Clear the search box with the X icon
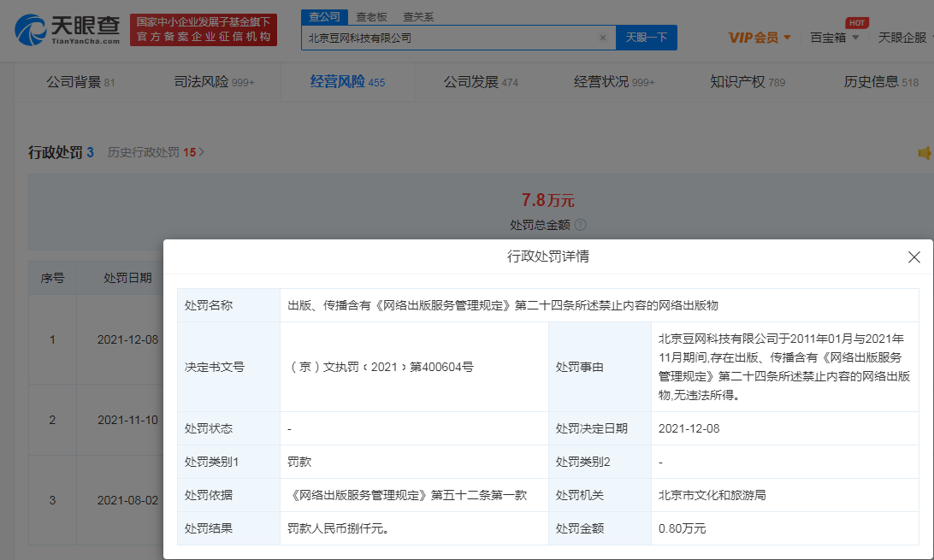This screenshot has height=560, width=934. pyautogui.click(x=603, y=38)
